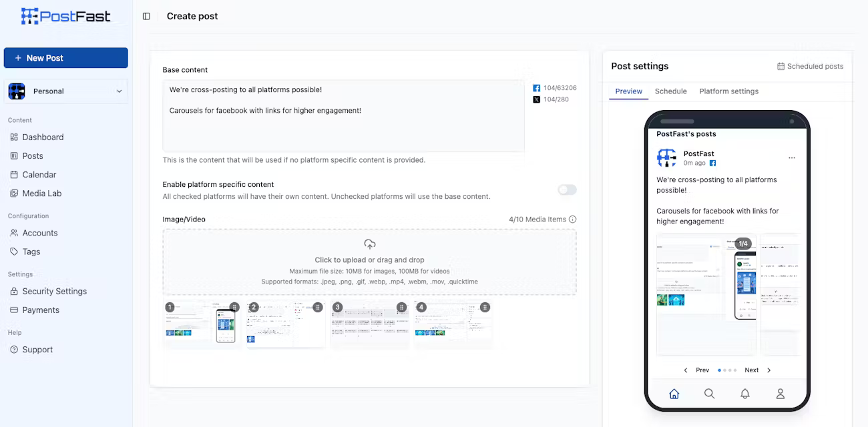Click the New Post button
868x427 pixels.
[x=65, y=58]
